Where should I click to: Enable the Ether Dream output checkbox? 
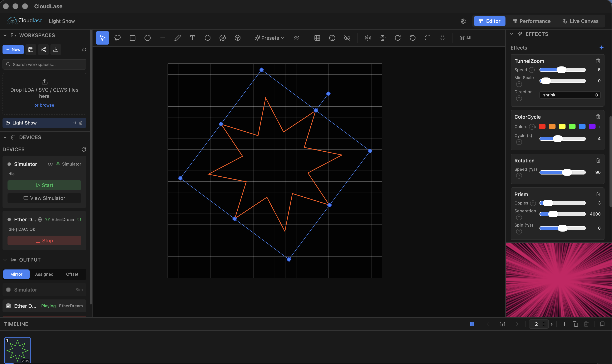tap(8, 306)
